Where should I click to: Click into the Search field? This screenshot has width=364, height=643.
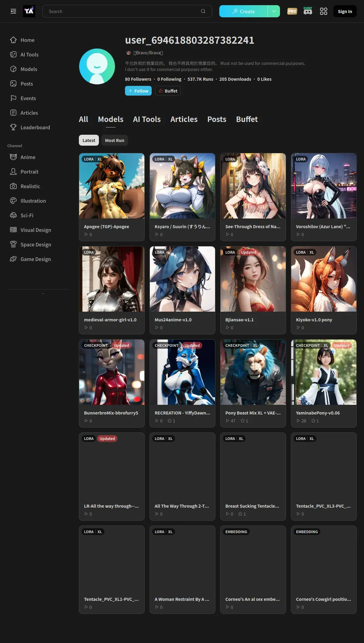[127, 11]
